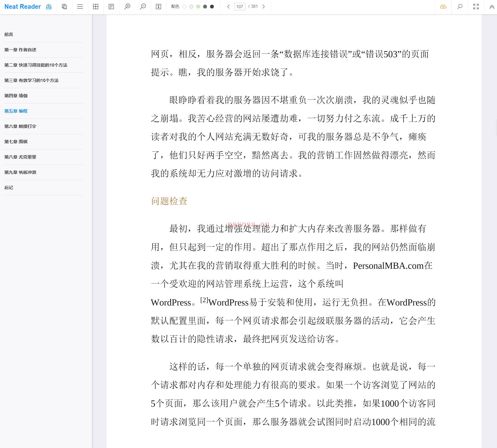Zoom in with the magnifier plus icon
The width and height of the screenshot is (497, 448).
tap(127, 7)
